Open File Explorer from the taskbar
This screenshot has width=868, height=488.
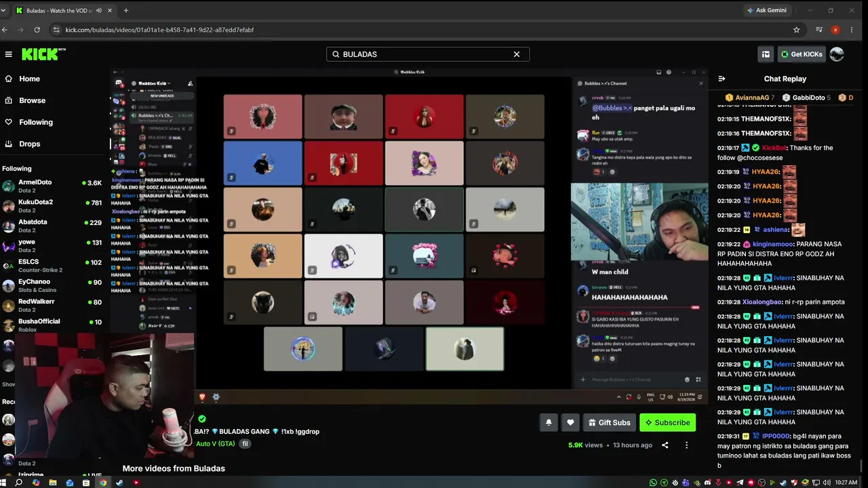point(53,483)
